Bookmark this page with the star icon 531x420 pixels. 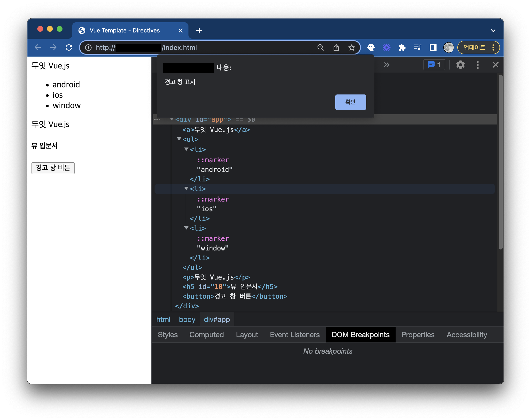click(351, 47)
